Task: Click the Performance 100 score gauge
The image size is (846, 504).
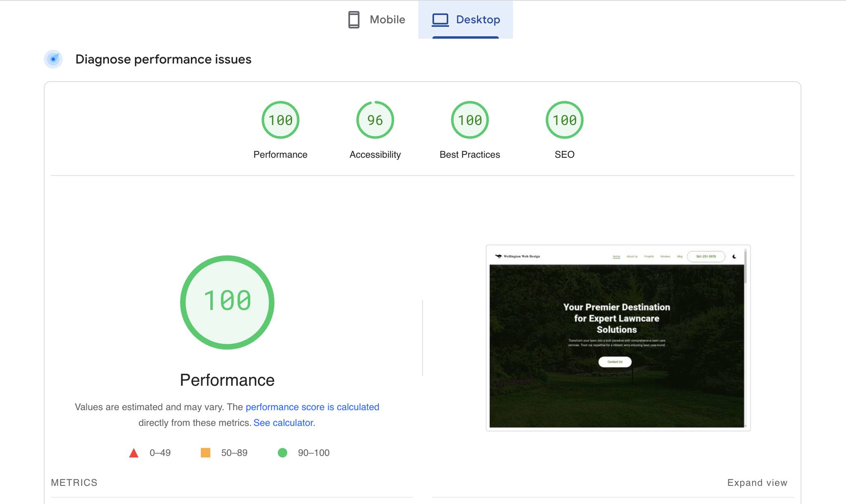Action: pos(280,120)
